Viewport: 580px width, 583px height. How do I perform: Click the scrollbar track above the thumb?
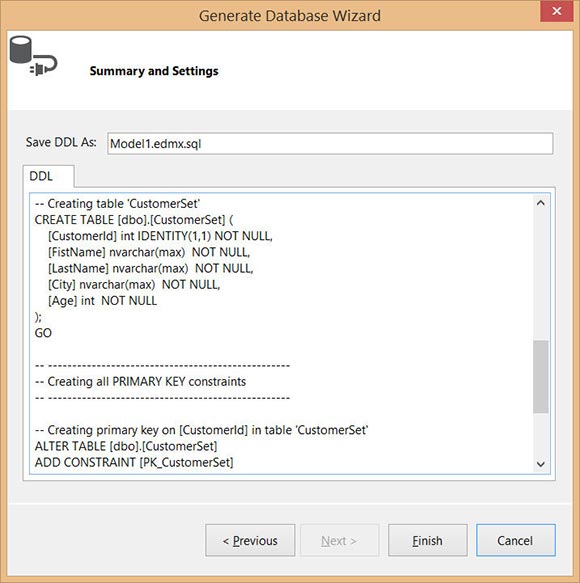click(x=541, y=275)
